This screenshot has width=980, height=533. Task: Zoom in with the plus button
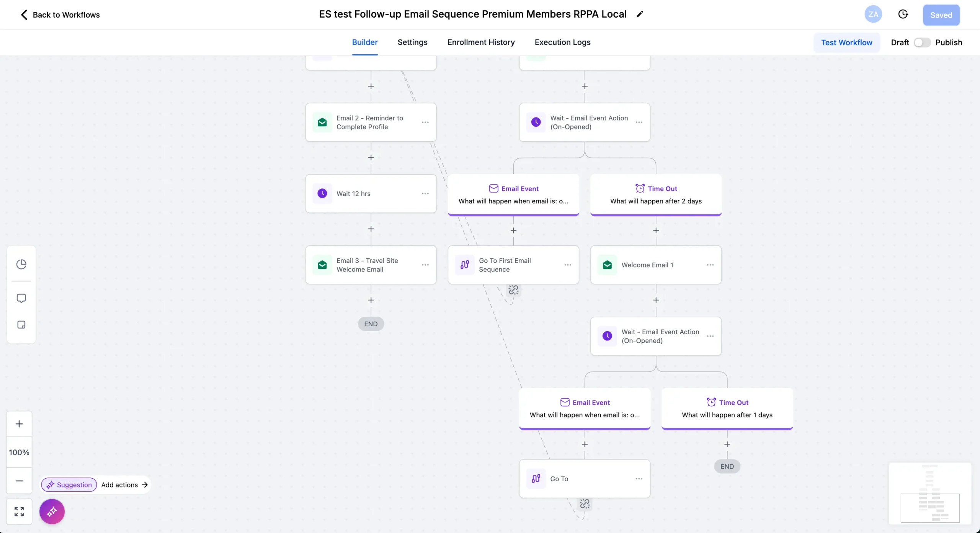point(19,424)
